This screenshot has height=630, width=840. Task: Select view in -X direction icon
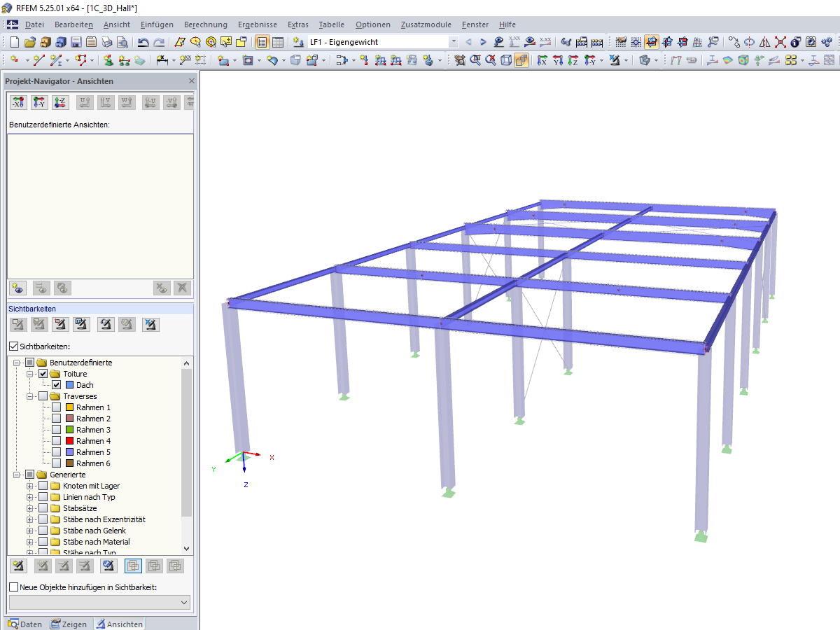(19, 103)
